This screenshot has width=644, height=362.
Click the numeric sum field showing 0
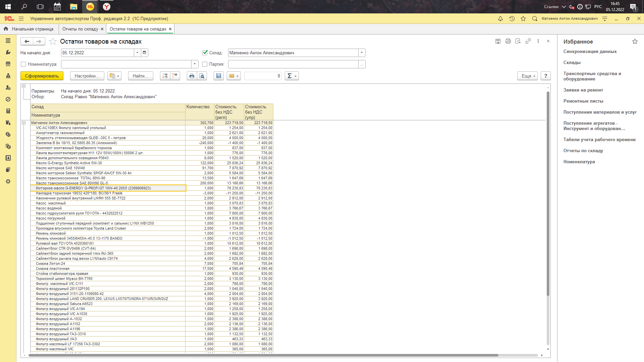tap(263, 76)
